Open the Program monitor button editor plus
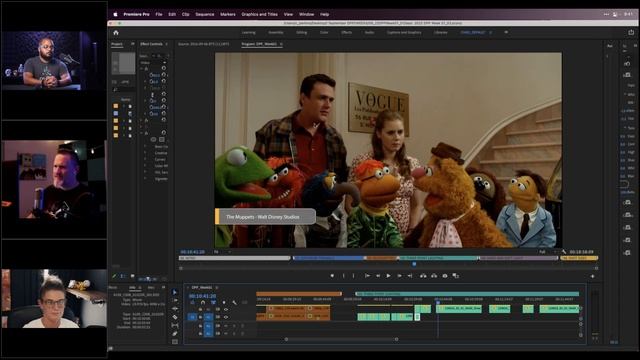 pos(592,276)
